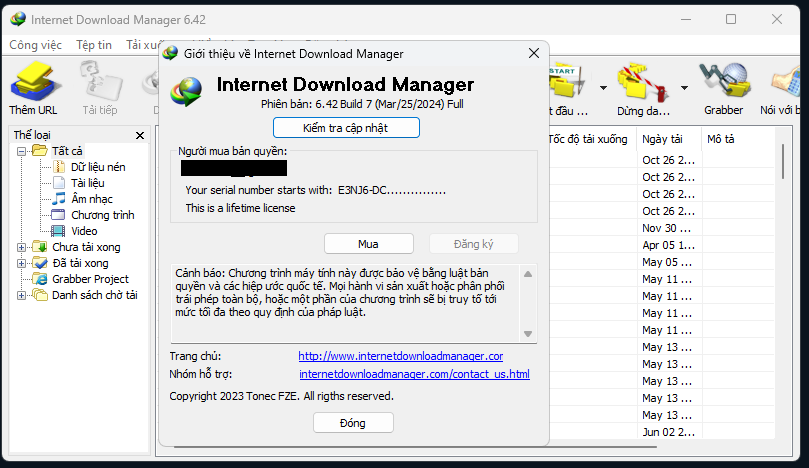Click the Video film icon

[x=58, y=231]
